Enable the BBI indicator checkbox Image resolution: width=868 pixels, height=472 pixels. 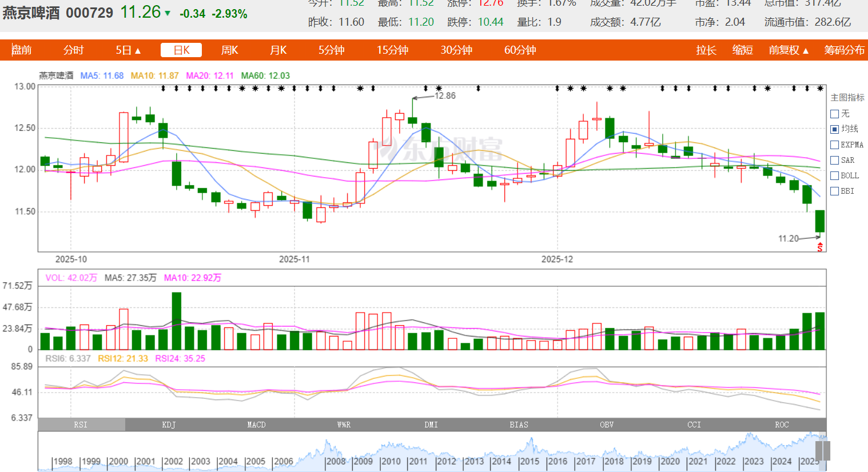pyautogui.click(x=834, y=191)
